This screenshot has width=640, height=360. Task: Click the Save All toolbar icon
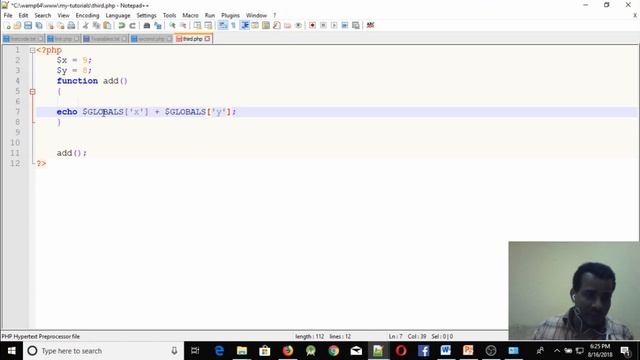pos(39,26)
